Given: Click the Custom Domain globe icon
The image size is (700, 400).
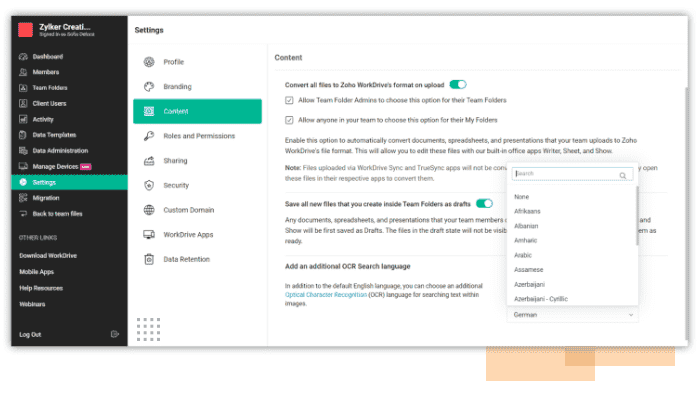Looking at the screenshot, I should (x=149, y=210).
